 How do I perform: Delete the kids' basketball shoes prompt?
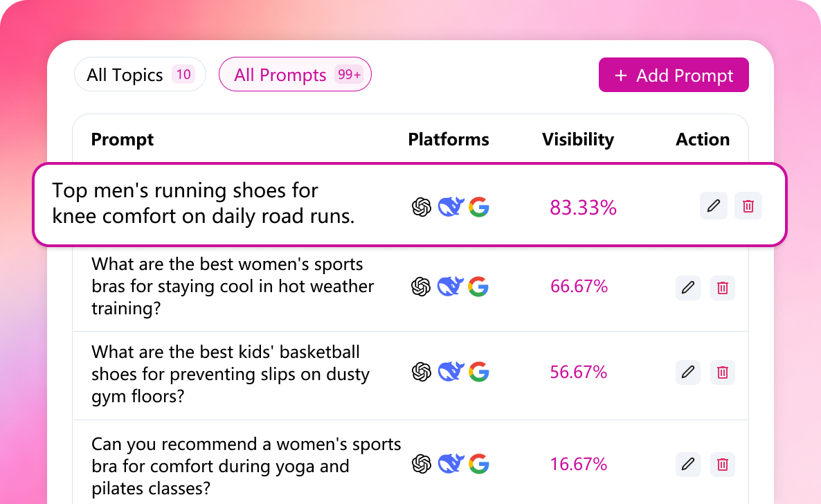click(723, 372)
